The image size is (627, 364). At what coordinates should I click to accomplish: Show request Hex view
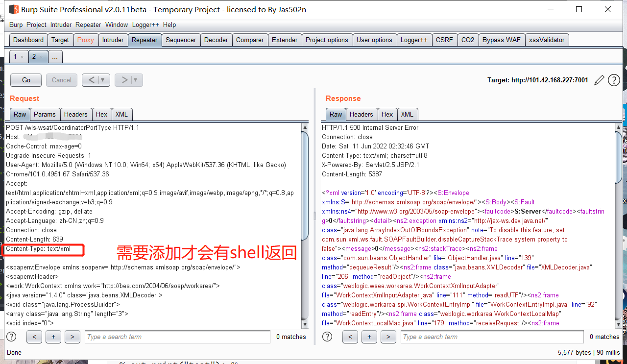point(101,114)
